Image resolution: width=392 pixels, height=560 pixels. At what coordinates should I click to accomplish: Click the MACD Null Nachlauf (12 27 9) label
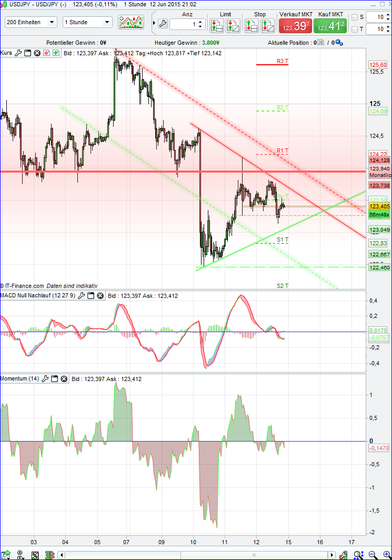[38, 295]
